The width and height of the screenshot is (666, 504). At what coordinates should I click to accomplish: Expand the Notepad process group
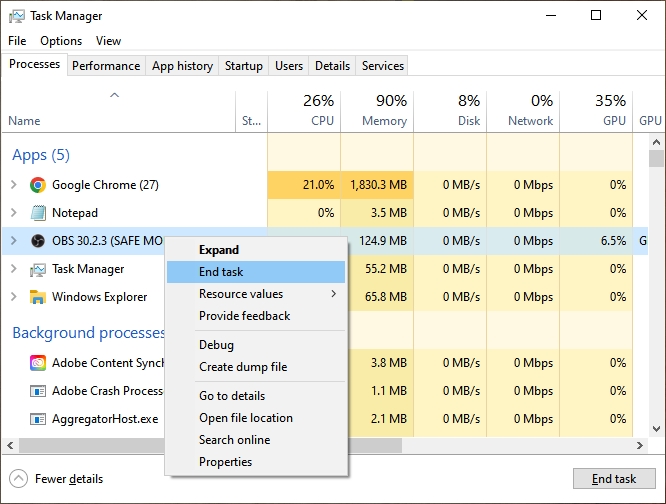[14, 213]
